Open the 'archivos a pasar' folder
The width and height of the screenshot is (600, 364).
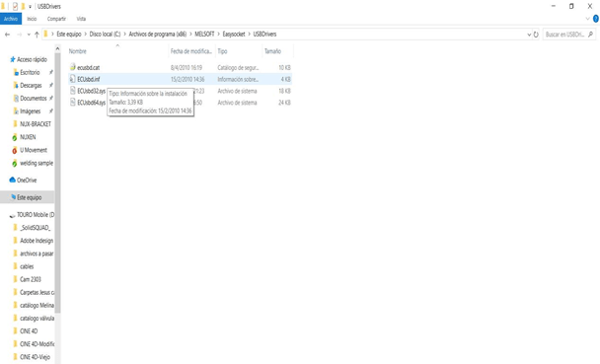coord(37,254)
